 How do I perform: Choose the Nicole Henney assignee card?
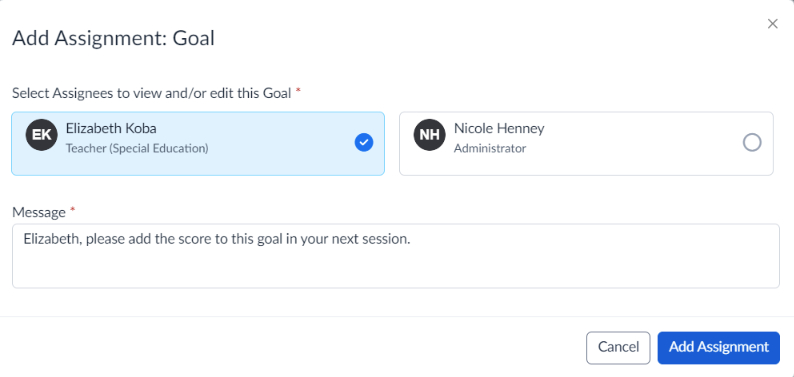pyautogui.click(x=586, y=144)
